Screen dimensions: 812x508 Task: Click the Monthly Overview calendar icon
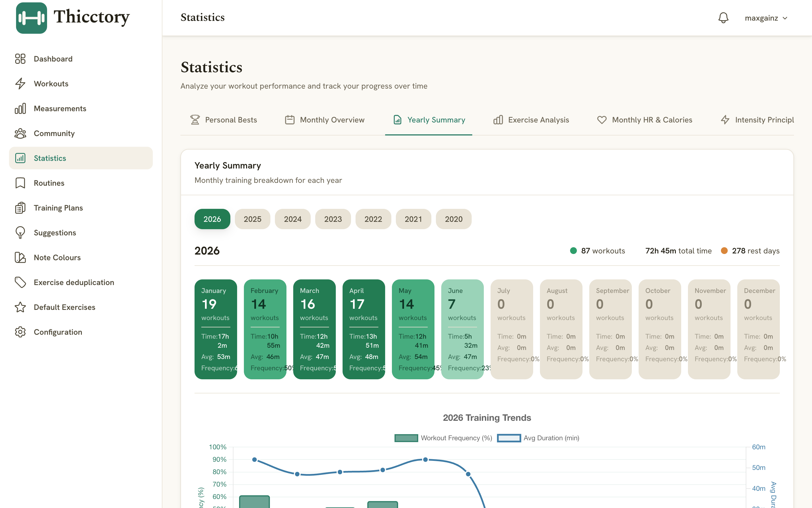coord(290,120)
